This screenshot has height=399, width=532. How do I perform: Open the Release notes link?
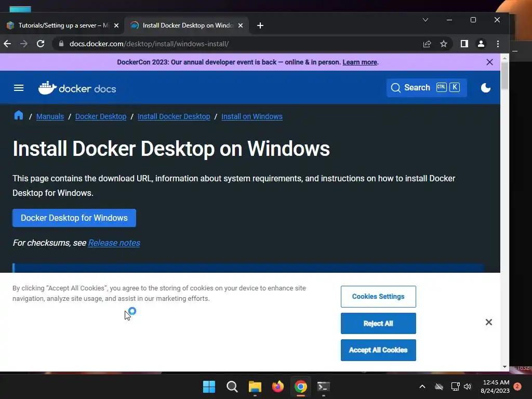point(114,243)
